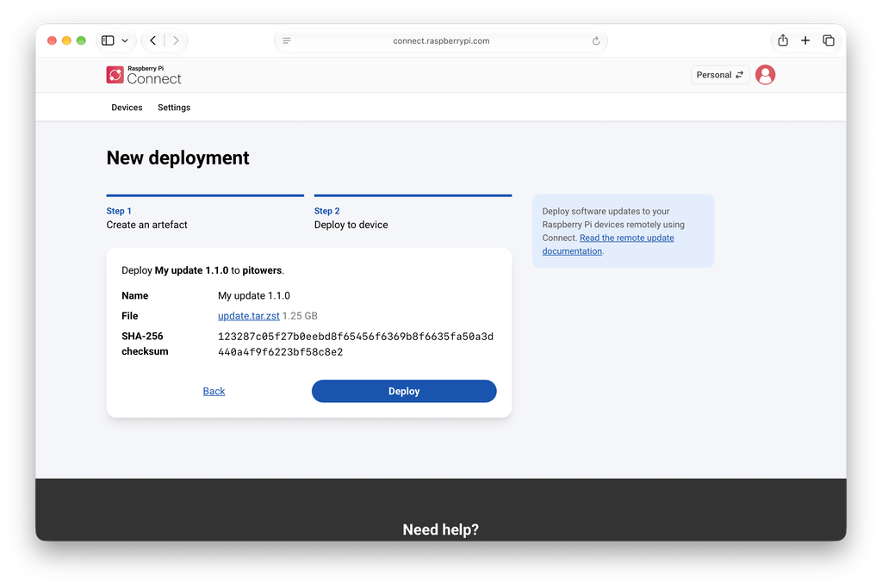Click the blue Deploy button

[404, 391]
